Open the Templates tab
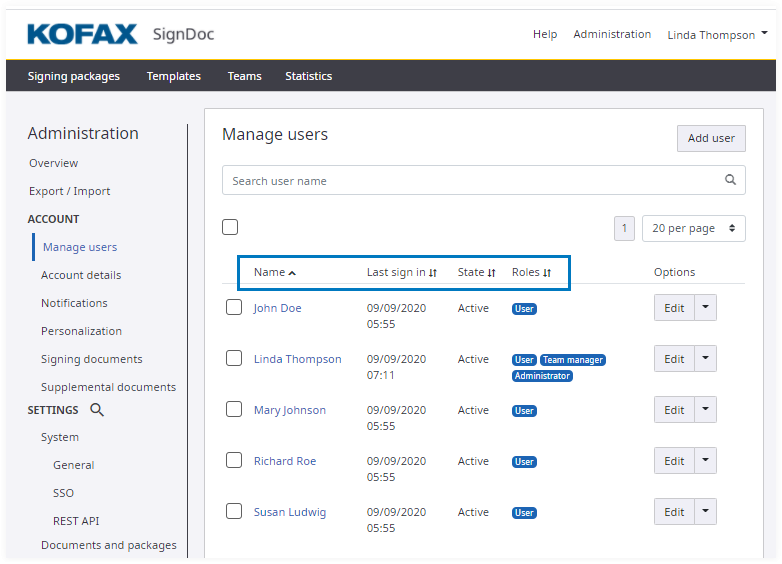This screenshot has height=564, width=782. pyautogui.click(x=173, y=76)
